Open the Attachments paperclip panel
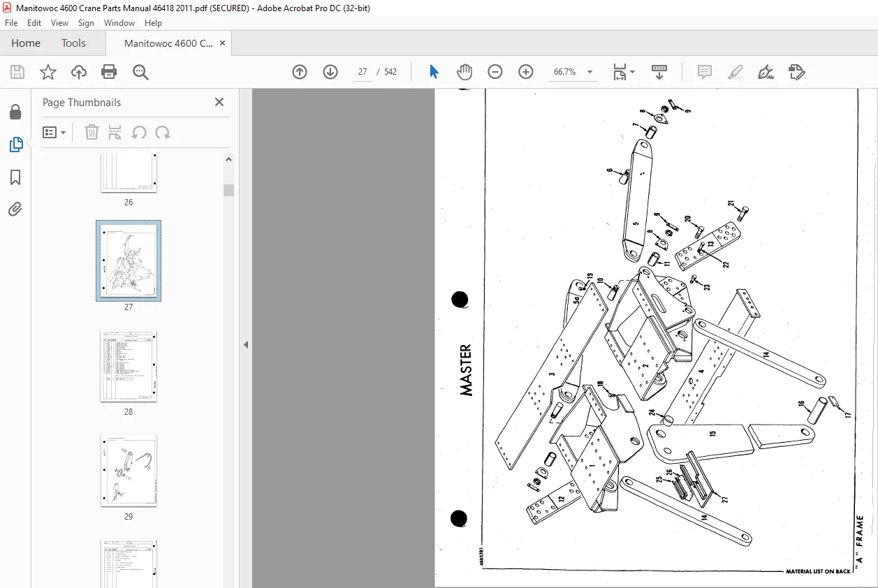This screenshot has height=588, width=878. [x=15, y=209]
